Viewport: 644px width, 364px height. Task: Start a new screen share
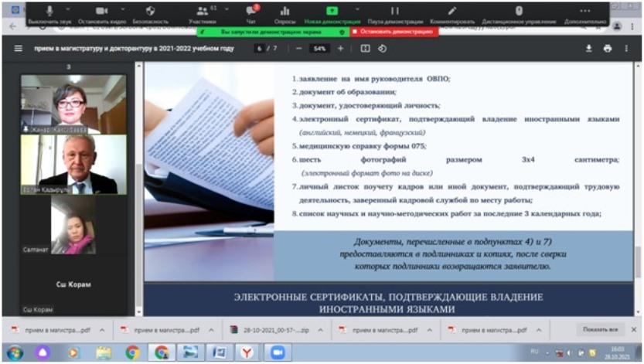pos(332,12)
